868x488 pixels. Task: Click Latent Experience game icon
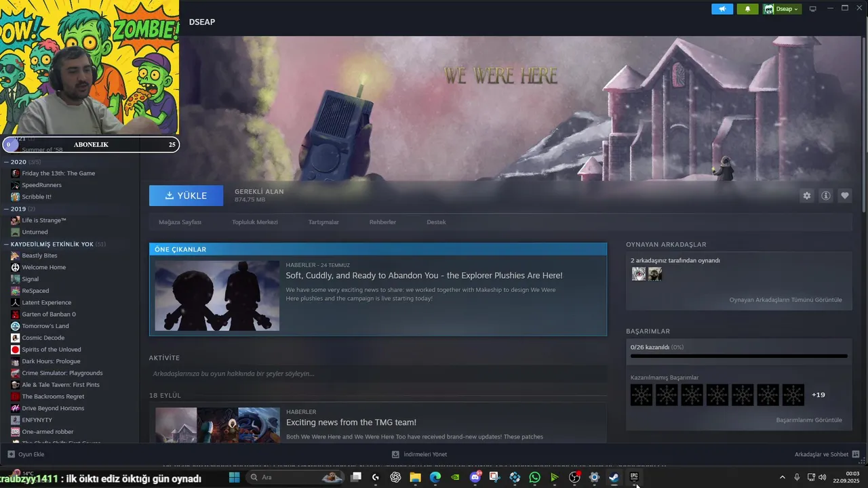pyautogui.click(x=16, y=302)
